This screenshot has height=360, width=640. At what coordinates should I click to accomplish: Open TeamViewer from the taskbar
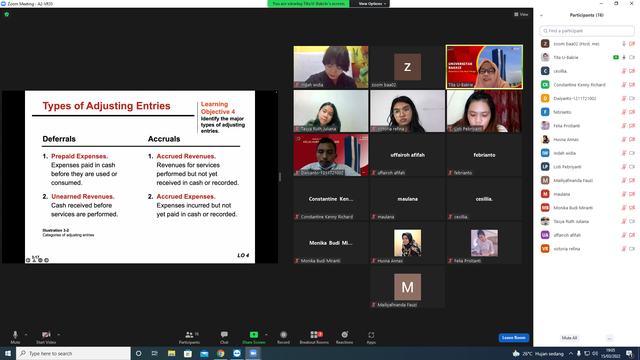pyautogui.click(x=237, y=353)
